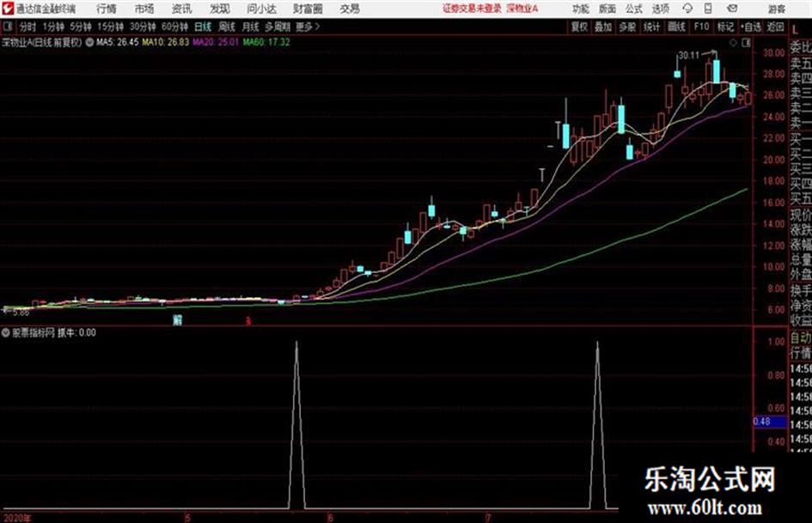Click the MA60: 17.32 indicator label
Image resolution: width=812 pixels, height=523 pixels.
tap(266, 42)
